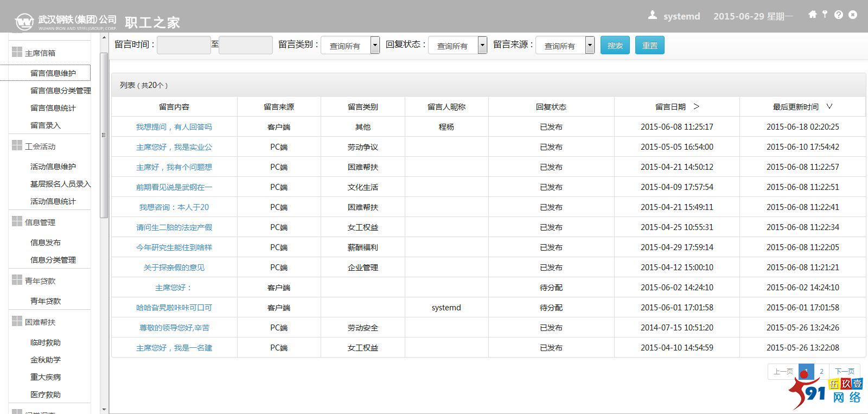Image resolution: width=868 pixels, height=414 pixels.
Task: Click the grid icon beside 困难帮扶
Action: coord(17,321)
